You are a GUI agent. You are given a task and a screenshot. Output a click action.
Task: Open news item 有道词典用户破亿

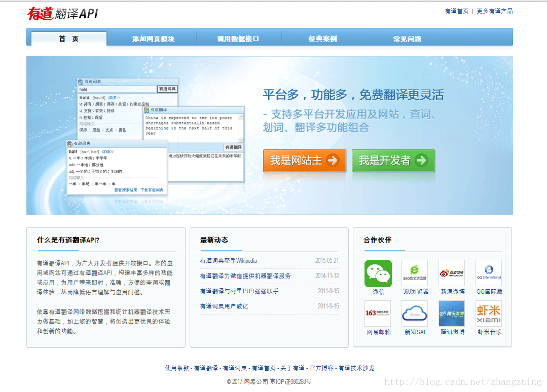click(224, 306)
